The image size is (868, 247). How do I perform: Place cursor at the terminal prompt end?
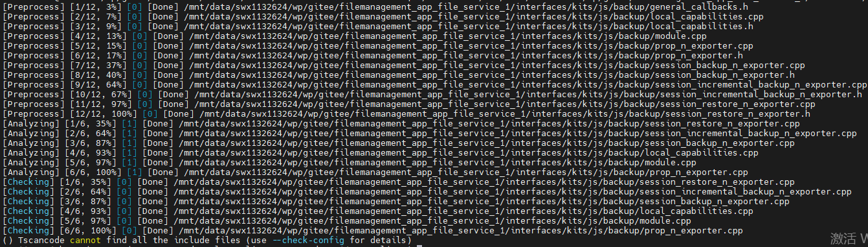tap(420, 240)
